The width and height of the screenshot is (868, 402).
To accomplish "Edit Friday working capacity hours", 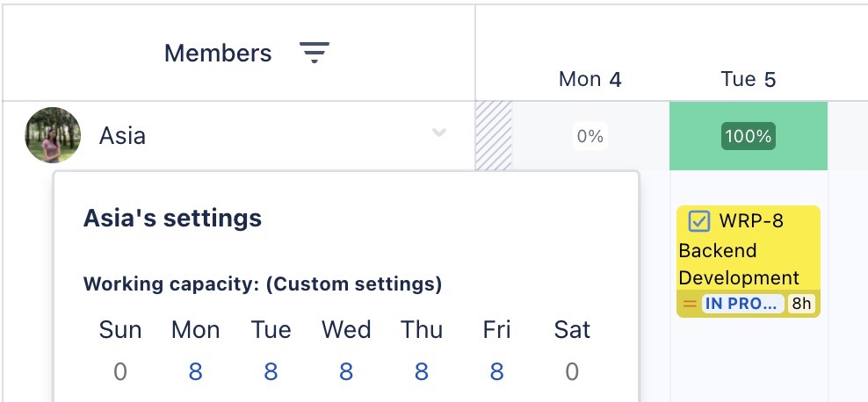I will pyautogui.click(x=497, y=372).
